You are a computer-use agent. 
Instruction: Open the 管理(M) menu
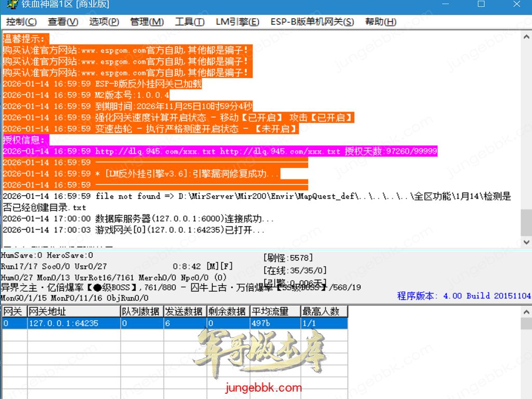(x=147, y=22)
